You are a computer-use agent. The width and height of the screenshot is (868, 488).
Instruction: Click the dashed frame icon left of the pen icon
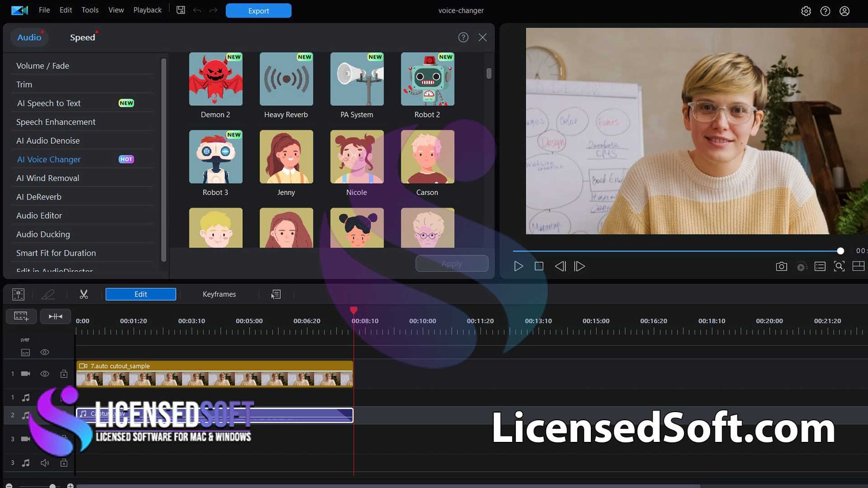tap(18, 294)
